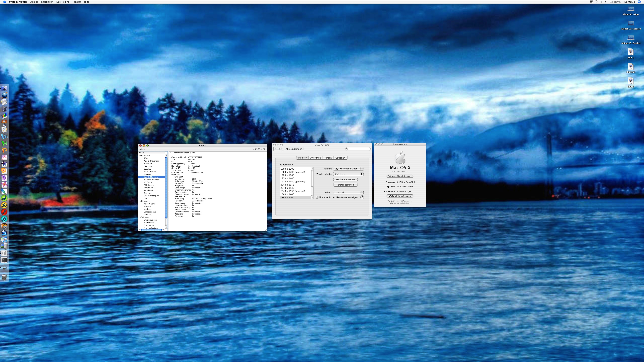Open the AlBook15-Leopard volume icon
This screenshot has width=644, height=362.
point(631,24)
